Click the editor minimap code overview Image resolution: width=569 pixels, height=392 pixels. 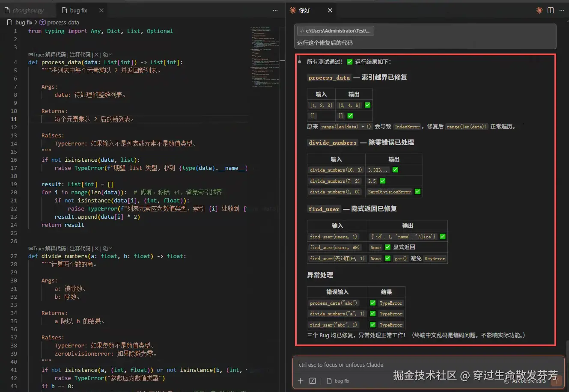tap(264, 56)
